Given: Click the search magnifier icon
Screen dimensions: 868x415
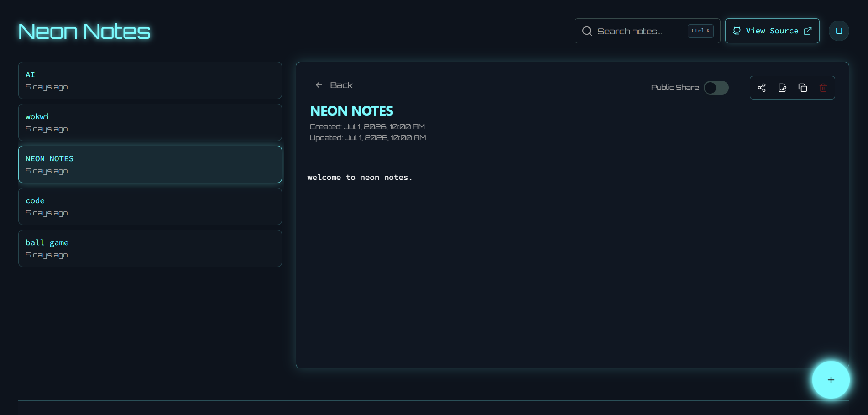Looking at the screenshot, I should tap(587, 31).
